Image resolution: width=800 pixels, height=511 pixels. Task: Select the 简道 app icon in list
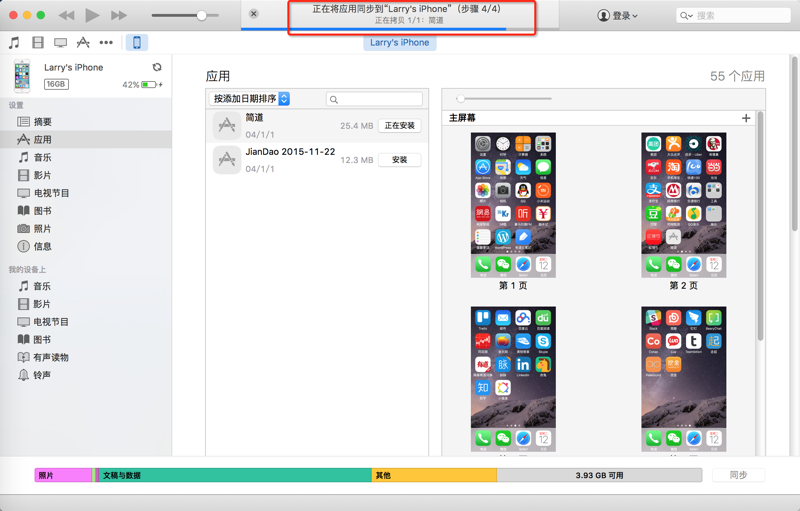point(227,125)
